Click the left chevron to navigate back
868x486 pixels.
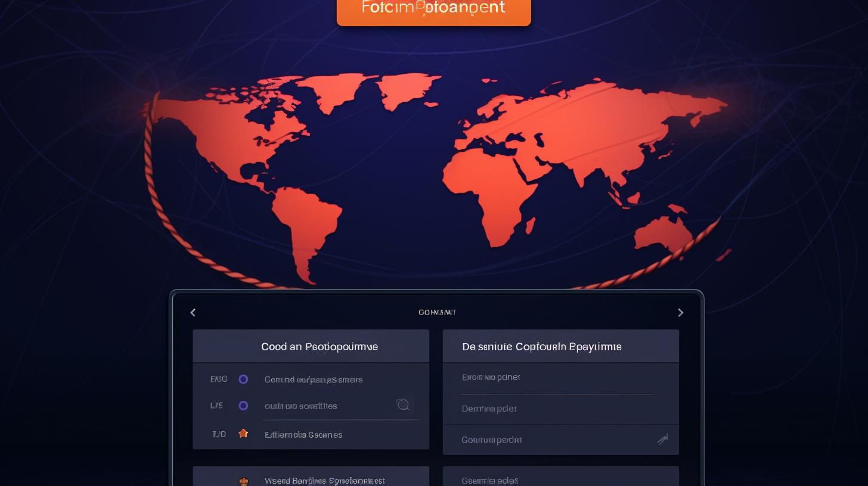193,312
